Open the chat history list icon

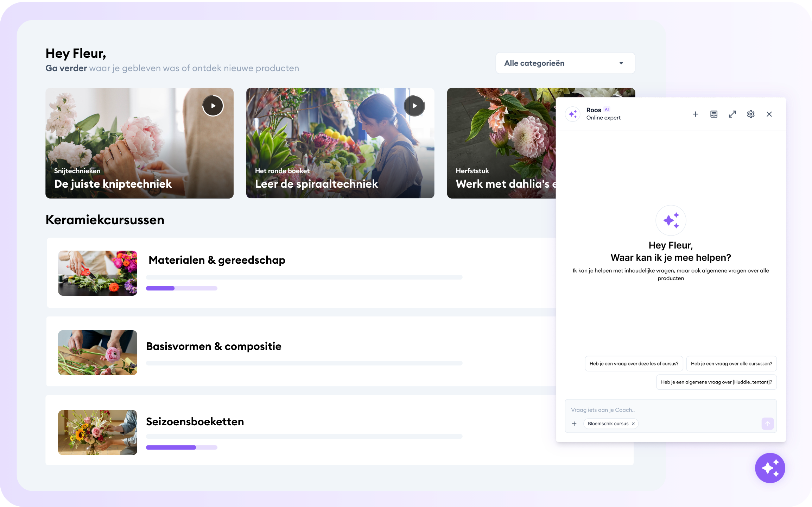pyautogui.click(x=713, y=114)
